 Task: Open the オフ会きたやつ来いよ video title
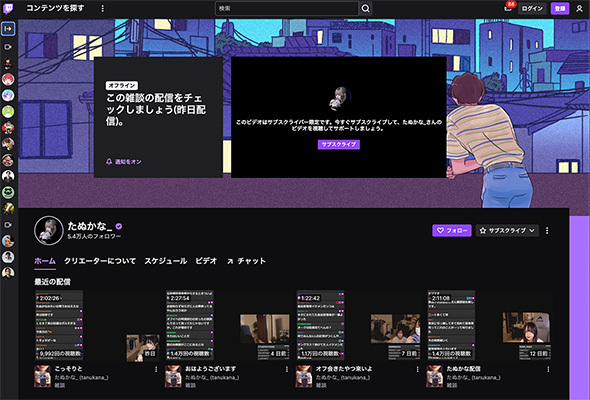[344, 369]
